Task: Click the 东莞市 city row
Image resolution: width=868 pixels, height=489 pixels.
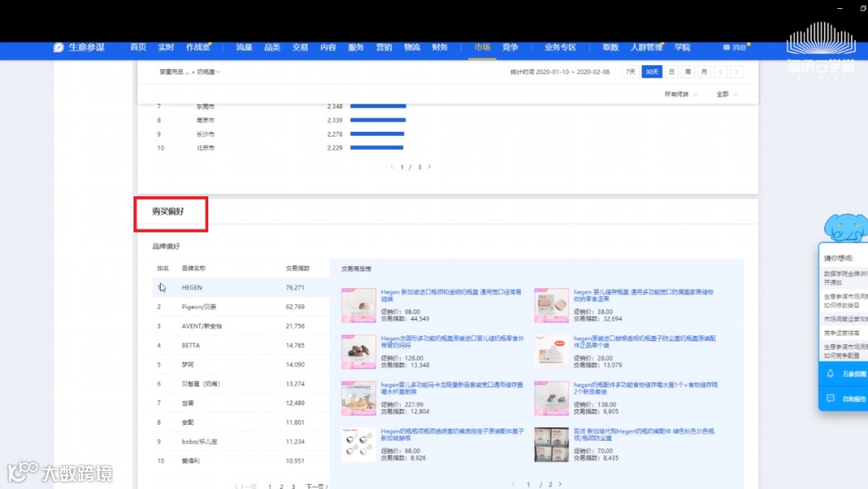Action: point(282,106)
